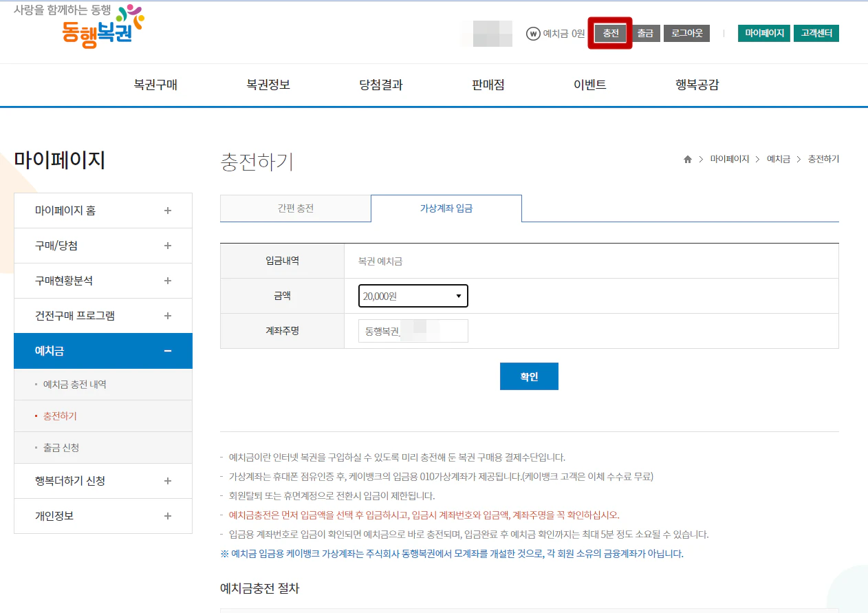Click the home icon in breadcrumb
This screenshot has width=868, height=613.
(x=687, y=158)
